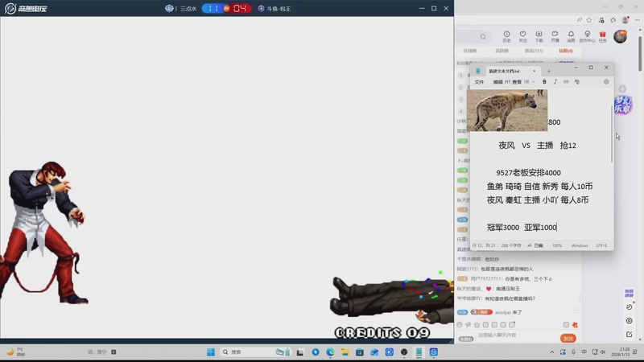Click the moon icon in right sidebar
Viewport: 644px width, 362px height.
tap(630, 306)
